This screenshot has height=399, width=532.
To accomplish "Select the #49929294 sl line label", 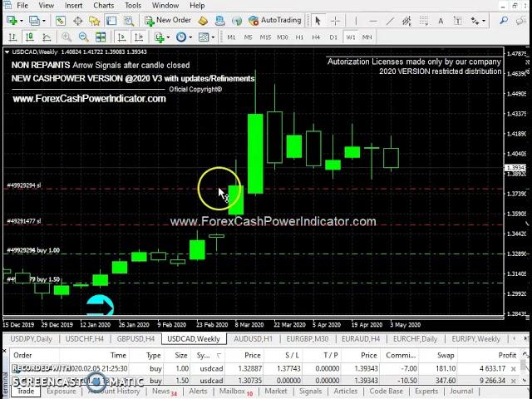I will [x=24, y=185].
